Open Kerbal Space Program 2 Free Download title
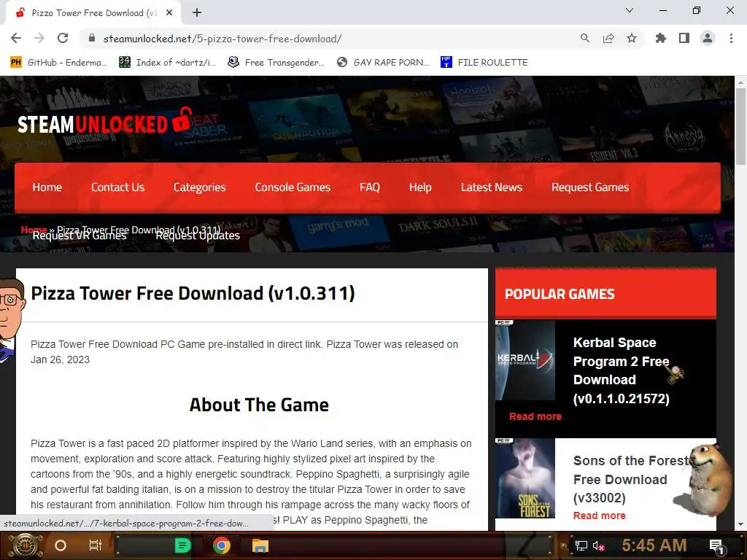This screenshot has height=560, width=747. [622, 370]
